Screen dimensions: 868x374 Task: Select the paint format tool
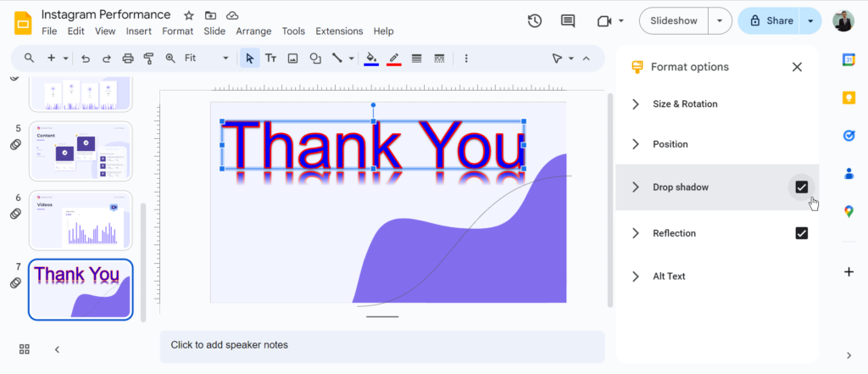(x=148, y=59)
